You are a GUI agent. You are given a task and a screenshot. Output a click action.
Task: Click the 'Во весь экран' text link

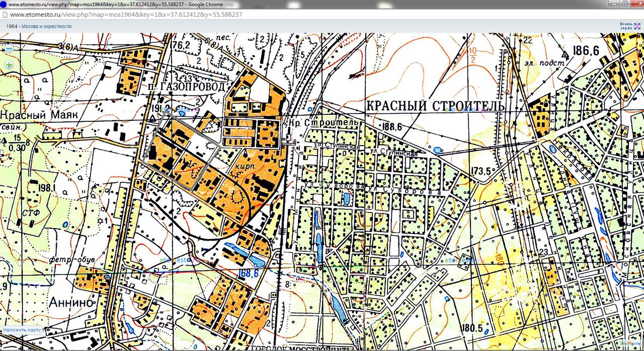[626, 26]
